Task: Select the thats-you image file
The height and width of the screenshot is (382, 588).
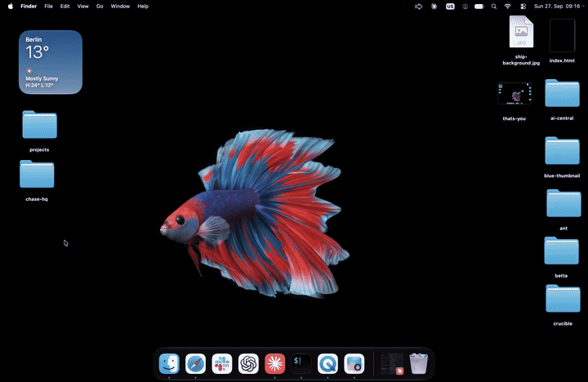Action: tap(514, 94)
